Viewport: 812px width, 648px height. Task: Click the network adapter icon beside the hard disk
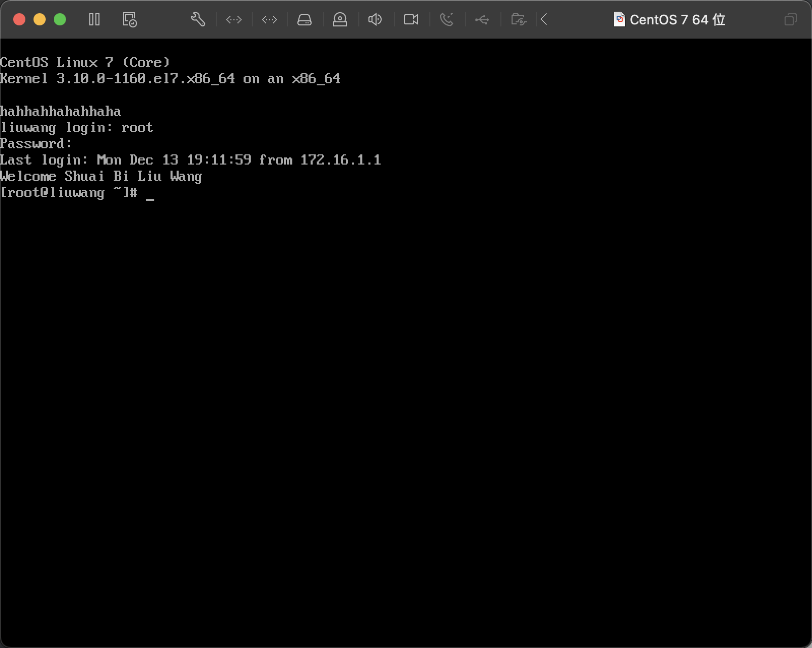click(x=269, y=20)
